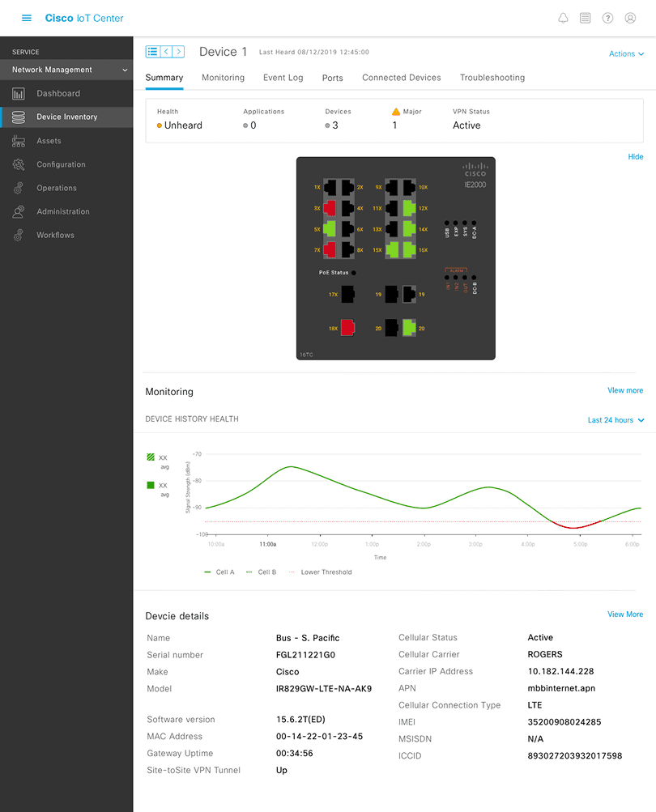Switch to the Event Log tab
The height and width of the screenshot is (812, 656).
(283, 78)
